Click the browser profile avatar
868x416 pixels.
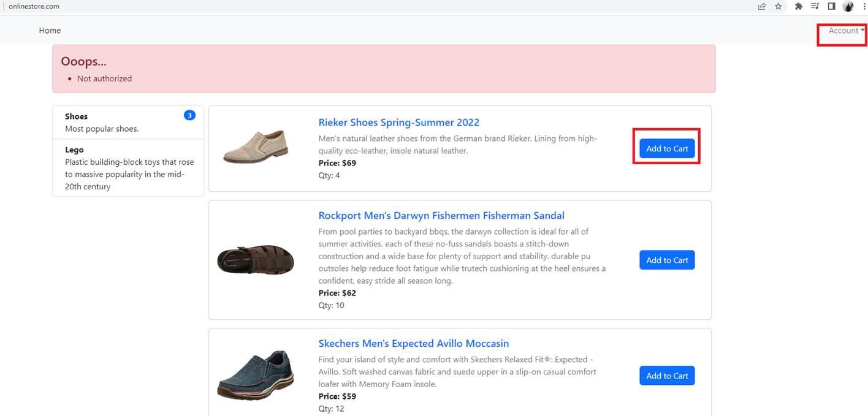point(848,7)
